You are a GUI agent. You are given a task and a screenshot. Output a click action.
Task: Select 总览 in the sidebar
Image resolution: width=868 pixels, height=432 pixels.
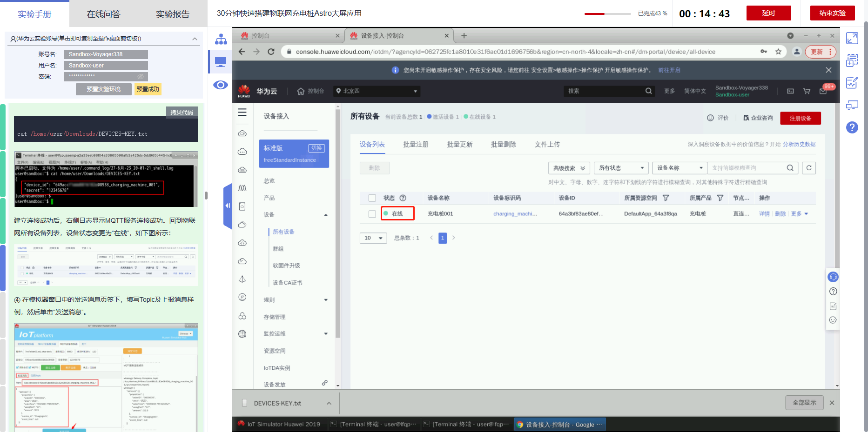pyautogui.click(x=269, y=181)
